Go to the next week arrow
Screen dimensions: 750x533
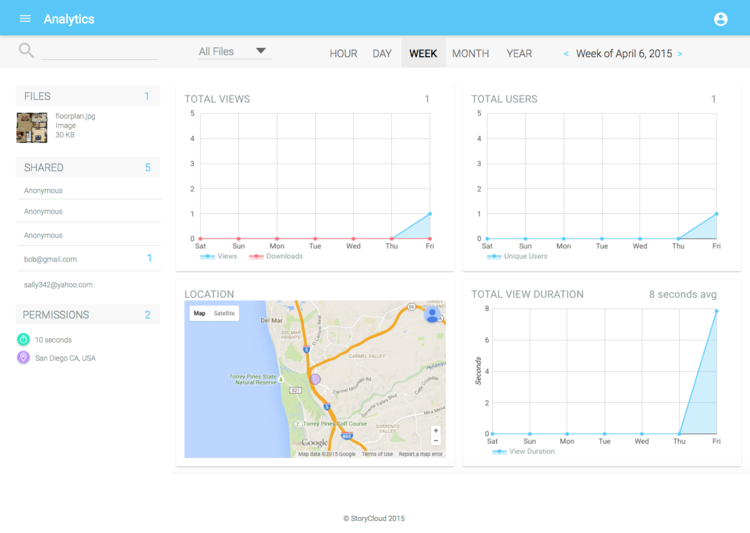point(680,54)
